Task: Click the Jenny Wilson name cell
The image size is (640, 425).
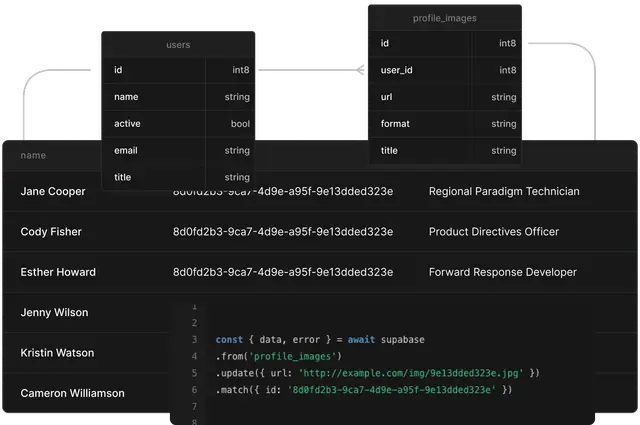Action: point(55,312)
